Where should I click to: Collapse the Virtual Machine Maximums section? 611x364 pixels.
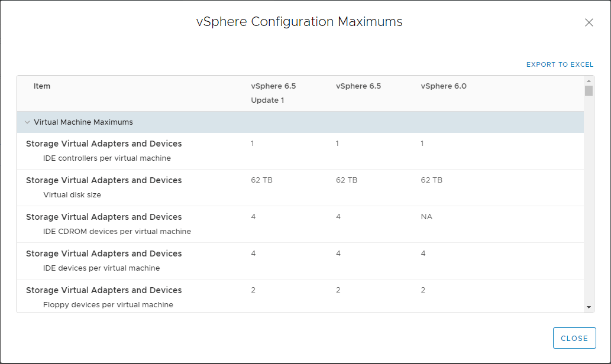coord(27,122)
